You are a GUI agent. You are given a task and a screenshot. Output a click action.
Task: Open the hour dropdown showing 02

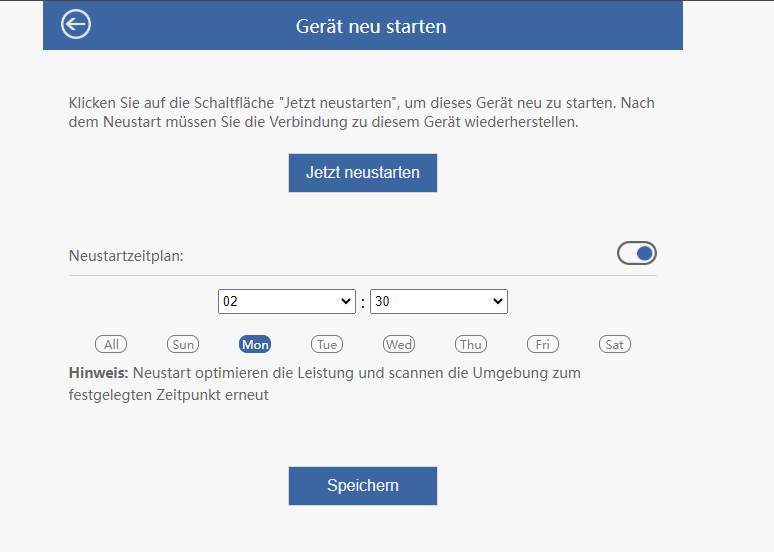pyautogui.click(x=287, y=301)
